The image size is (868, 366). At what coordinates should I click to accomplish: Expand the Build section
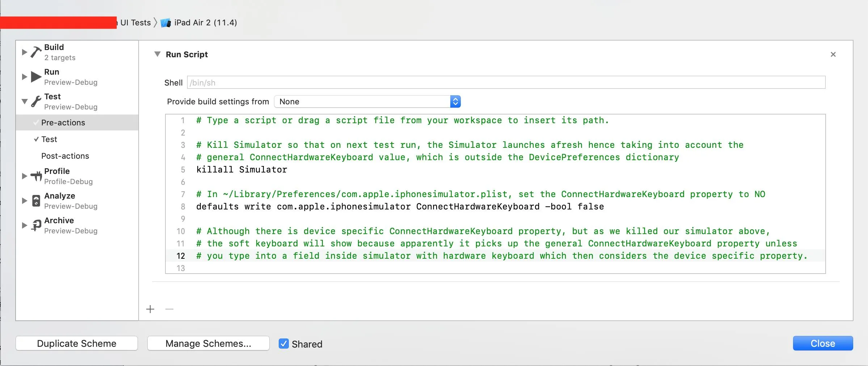coord(24,52)
